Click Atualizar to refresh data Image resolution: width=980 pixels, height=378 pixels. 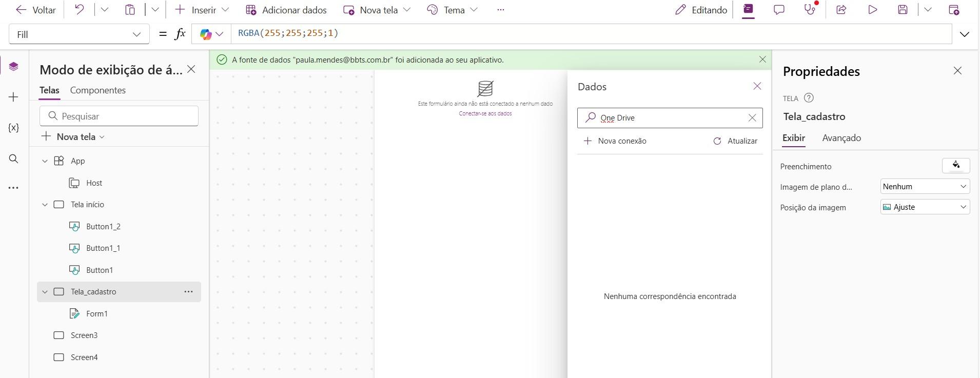[x=735, y=141]
